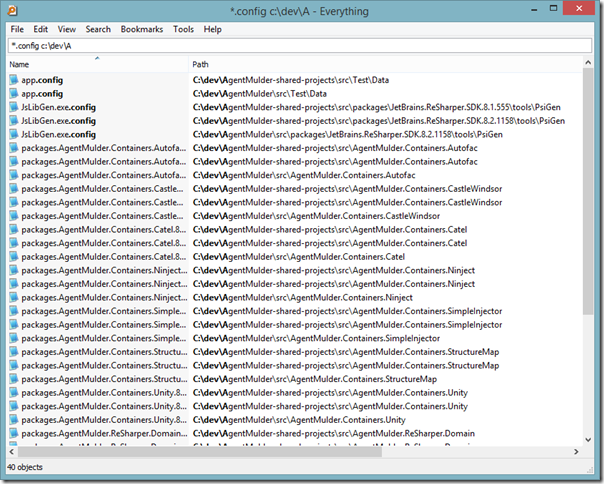Screen dimensions: 604x484
Task: Click path C:\dev\AgentMulder-shared-projects\src\Test\Data
Action: [x=291, y=80]
